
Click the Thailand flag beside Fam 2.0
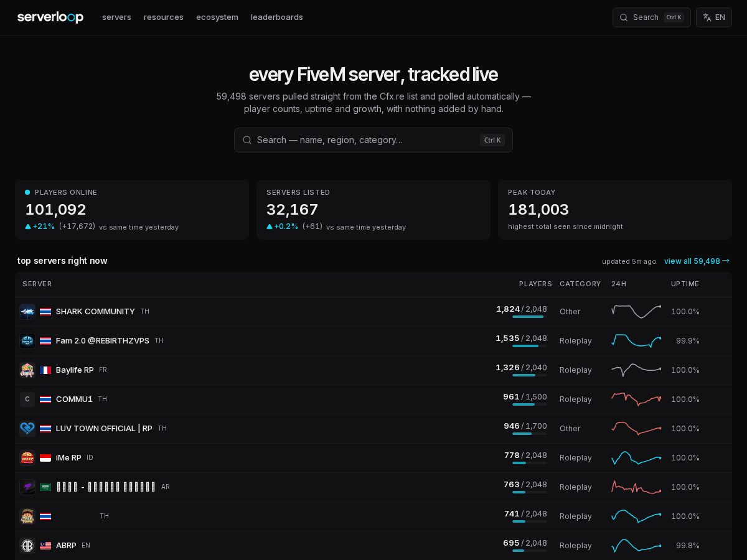tap(45, 341)
